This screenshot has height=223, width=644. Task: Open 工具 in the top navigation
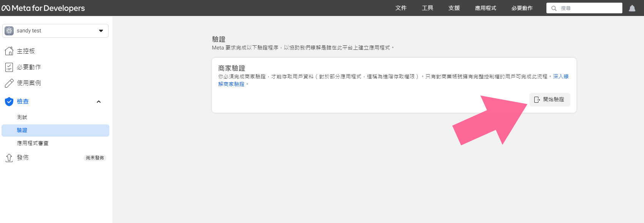click(428, 8)
